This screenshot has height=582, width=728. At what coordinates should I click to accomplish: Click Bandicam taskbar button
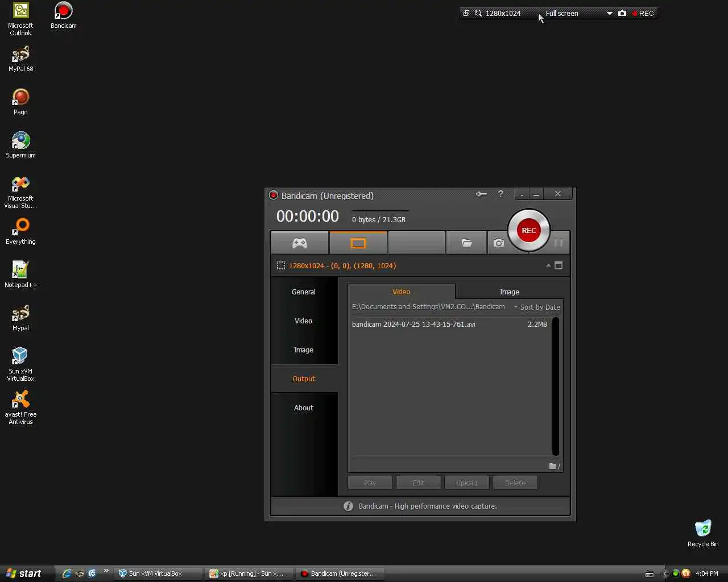340,573
